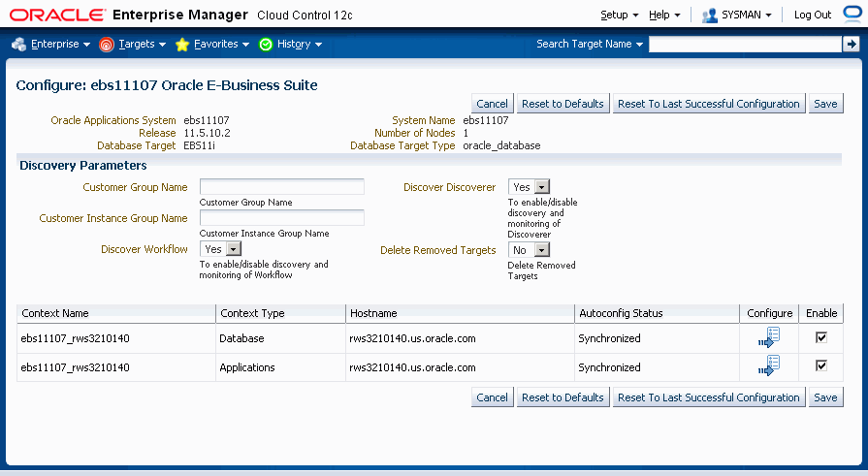Click the Favorites star icon
Image resolution: width=868 pixels, height=476 pixels.
182,45
